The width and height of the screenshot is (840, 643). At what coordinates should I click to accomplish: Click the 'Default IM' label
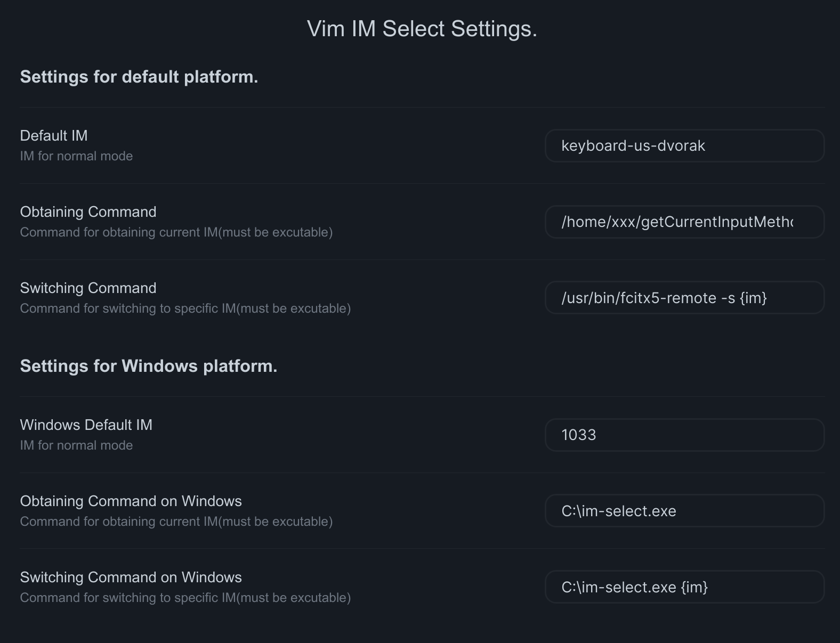click(x=54, y=136)
